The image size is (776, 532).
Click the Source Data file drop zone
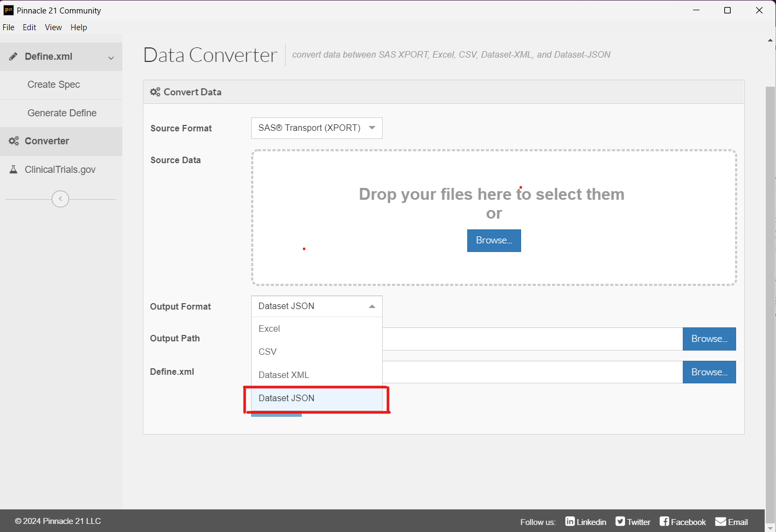(x=494, y=218)
